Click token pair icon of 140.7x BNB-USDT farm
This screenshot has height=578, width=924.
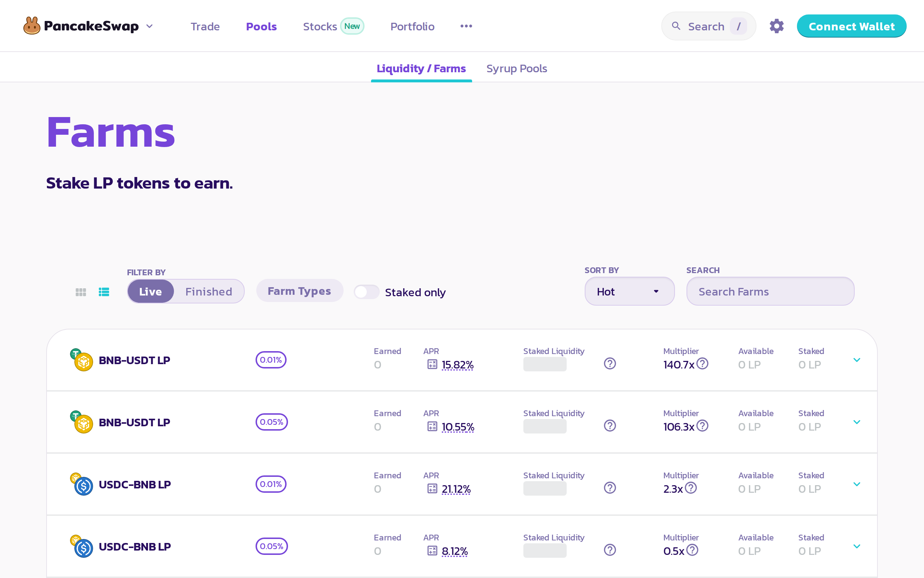tap(81, 360)
